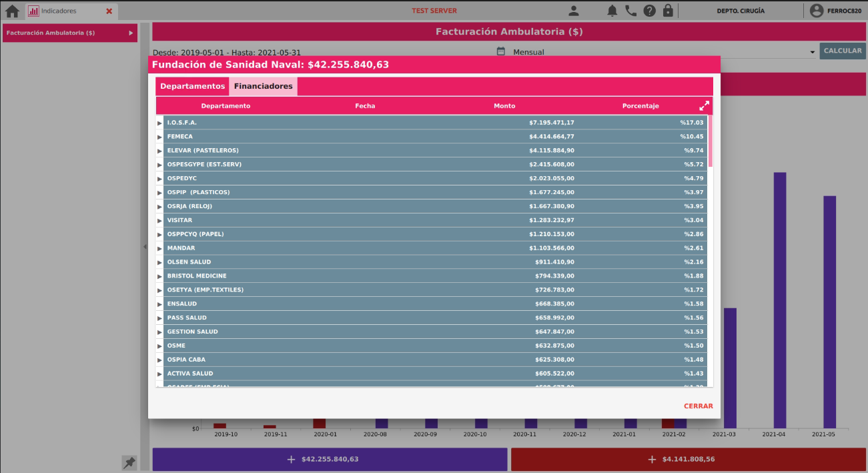
Task: Click the table vertical scrollbar
Action: 710,141
